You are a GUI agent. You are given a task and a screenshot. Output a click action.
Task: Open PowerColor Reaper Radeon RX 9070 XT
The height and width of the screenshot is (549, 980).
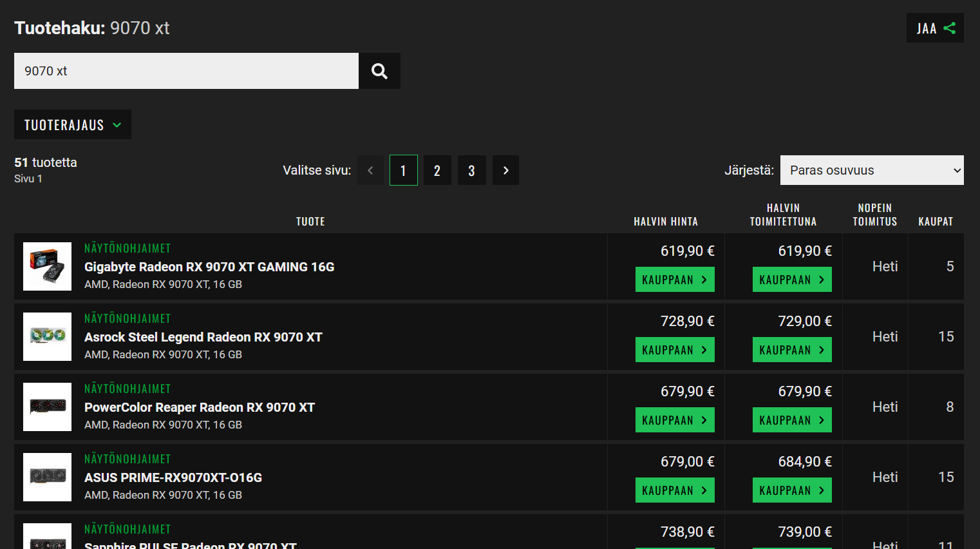[x=200, y=407]
